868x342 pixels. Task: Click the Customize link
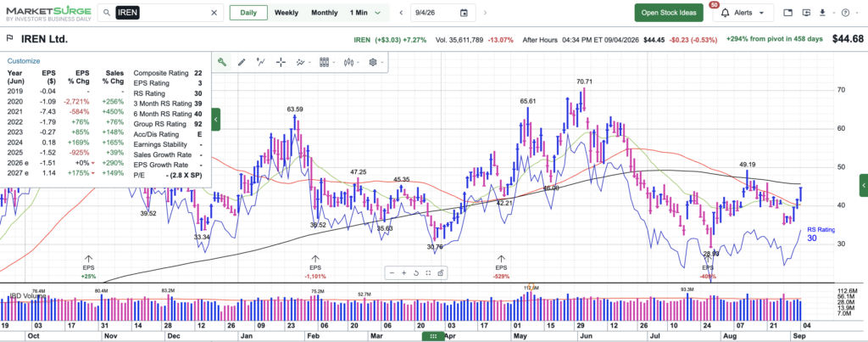coord(23,61)
